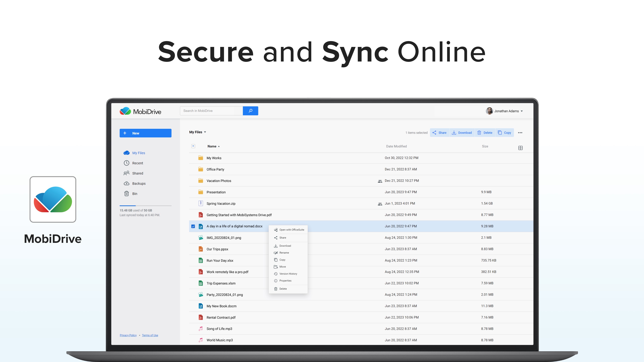This screenshot has width=644, height=362.
Task: Click inside the Search in MobiDrive field
Action: [x=211, y=111]
